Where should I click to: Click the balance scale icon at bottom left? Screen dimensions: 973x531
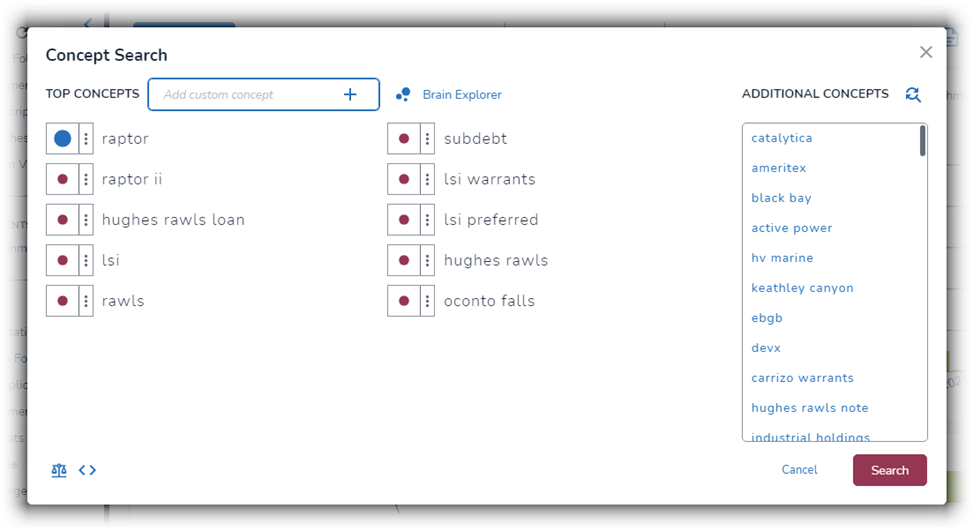point(59,470)
